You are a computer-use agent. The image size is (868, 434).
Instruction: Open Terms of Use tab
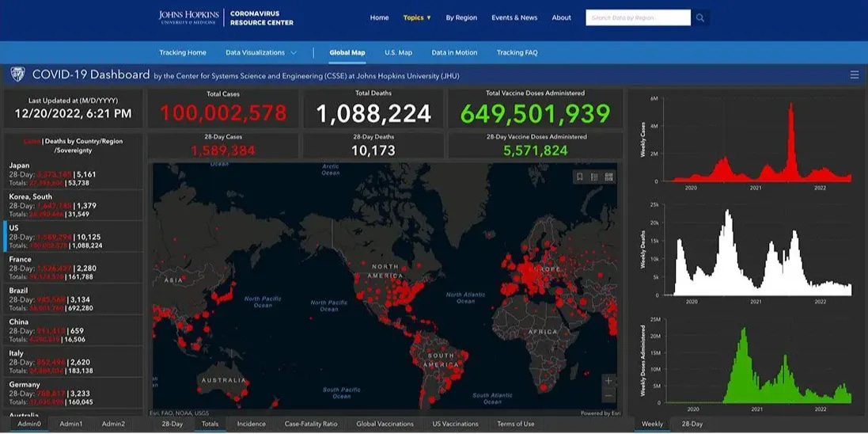pos(516,424)
